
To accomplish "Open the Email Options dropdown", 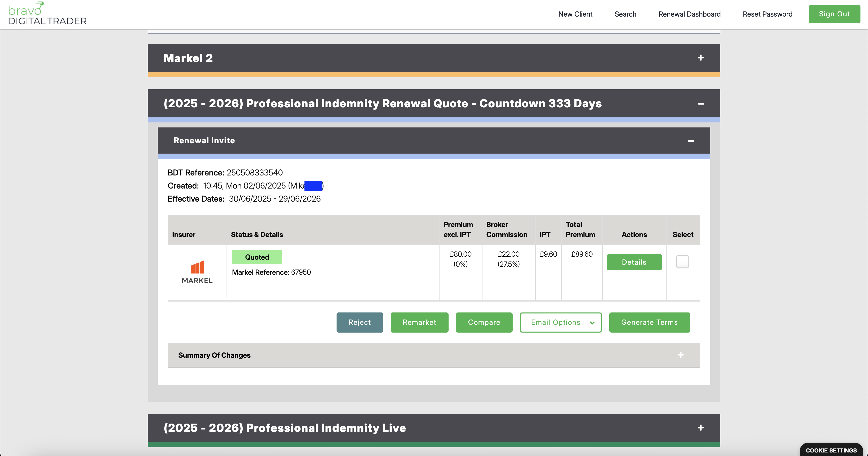I will [560, 323].
